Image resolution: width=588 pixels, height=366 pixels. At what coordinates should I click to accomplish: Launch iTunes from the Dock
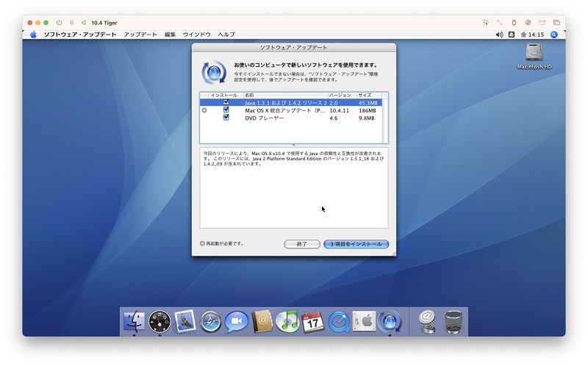pos(287,321)
